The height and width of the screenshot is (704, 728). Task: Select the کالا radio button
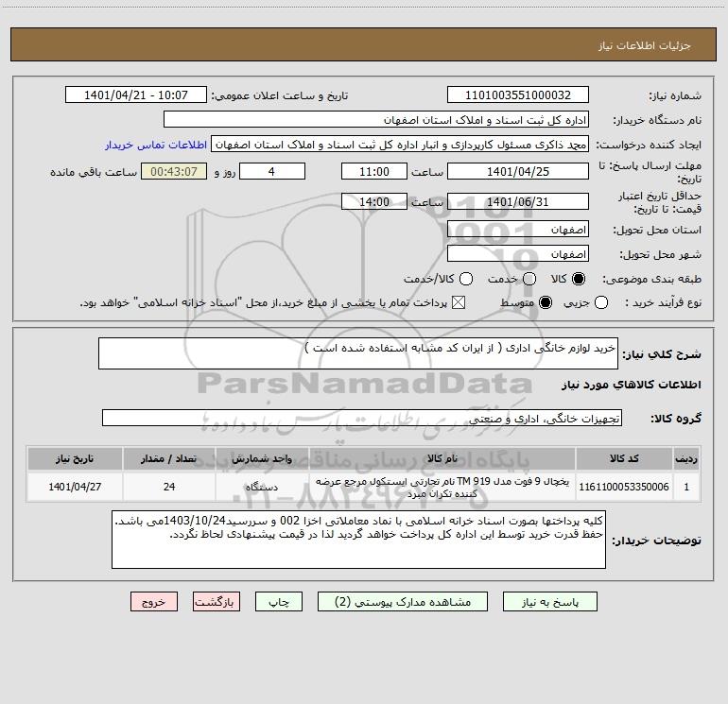pyautogui.click(x=579, y=279)
